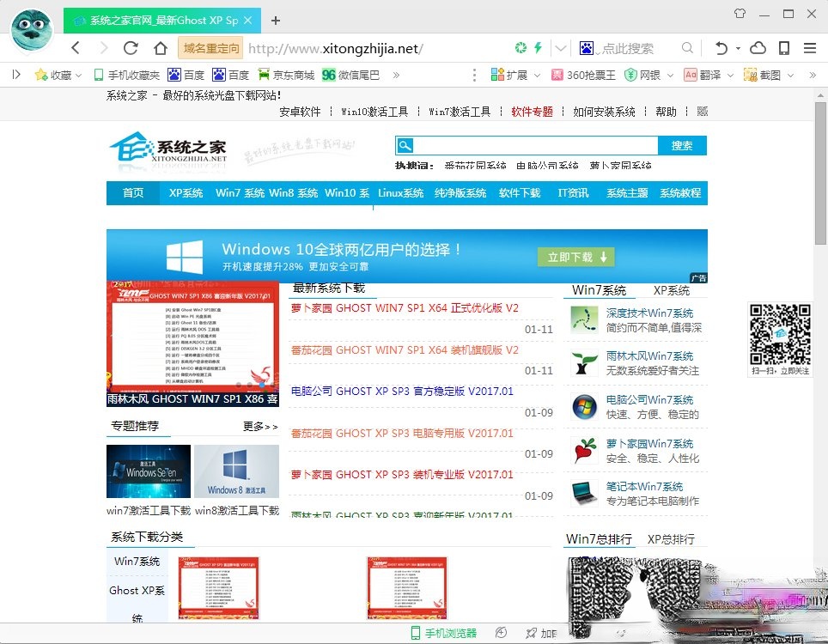Open the 系统教程 navigation tab
This screenshot has height=644, width=828.
coord(680,192)
